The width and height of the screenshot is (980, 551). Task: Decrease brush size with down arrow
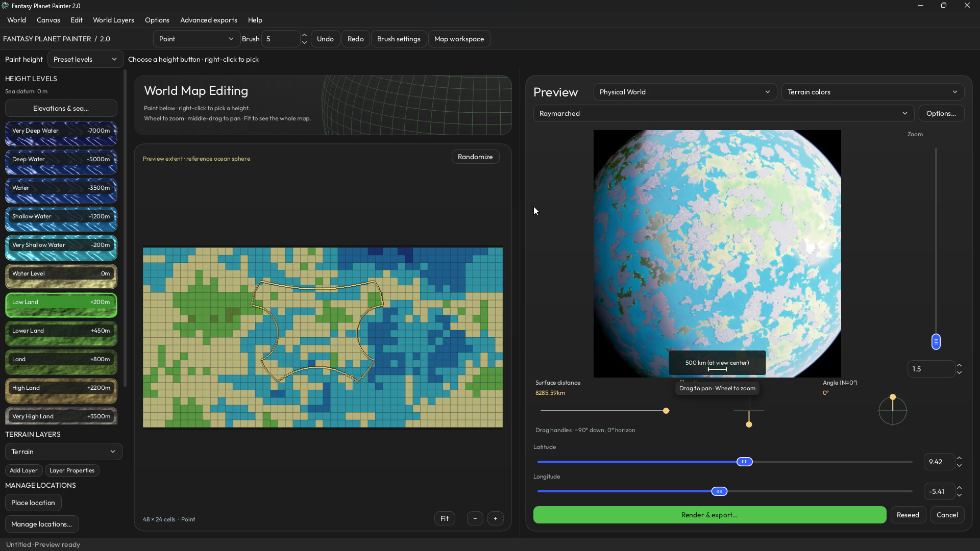pos(305,43)
